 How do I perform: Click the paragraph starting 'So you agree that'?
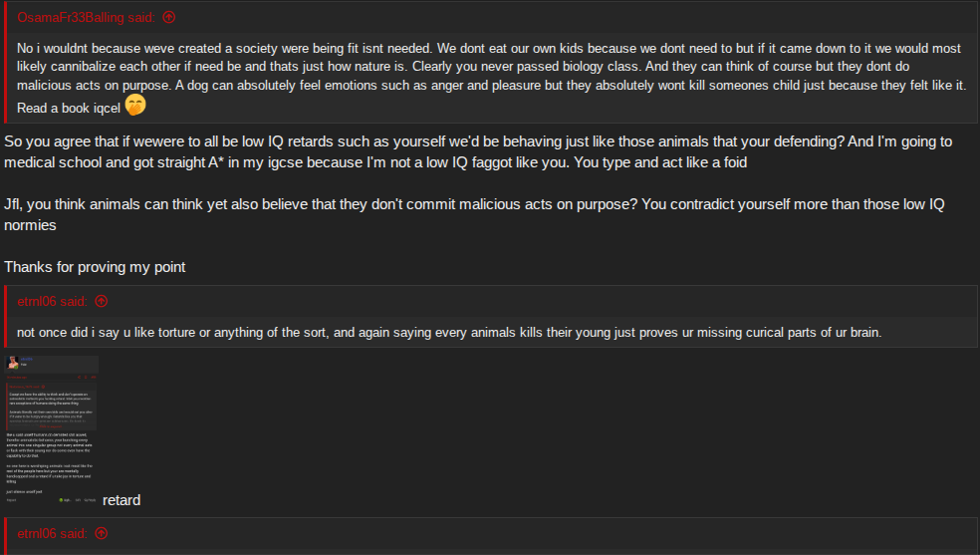[478, 151]
